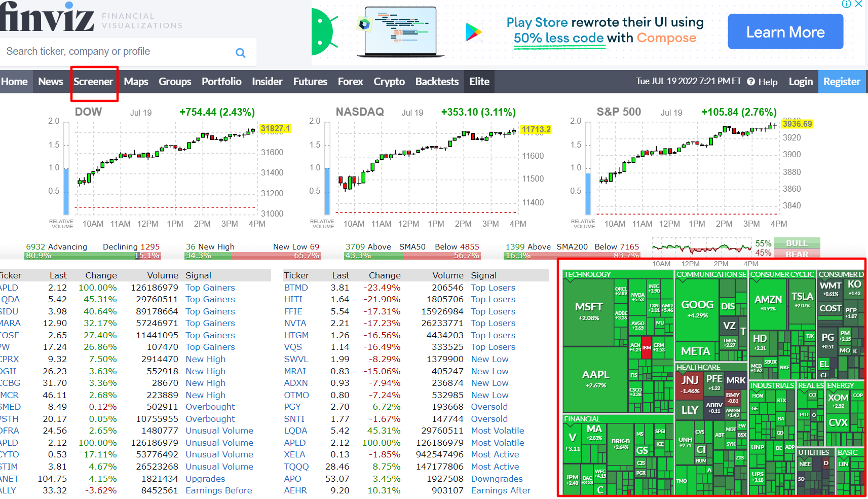This screenshot has height=499, width=868.
Task: Click the SMA50 above below bar
Action: (412, 256)
